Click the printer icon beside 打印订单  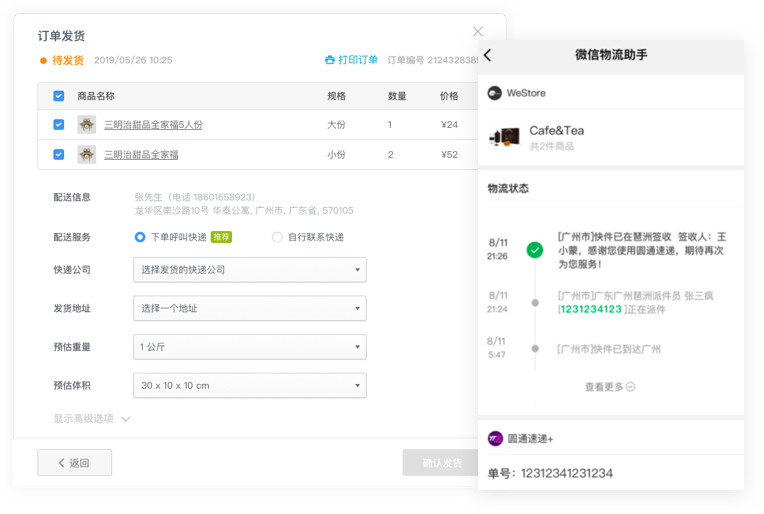click(330, 60)
